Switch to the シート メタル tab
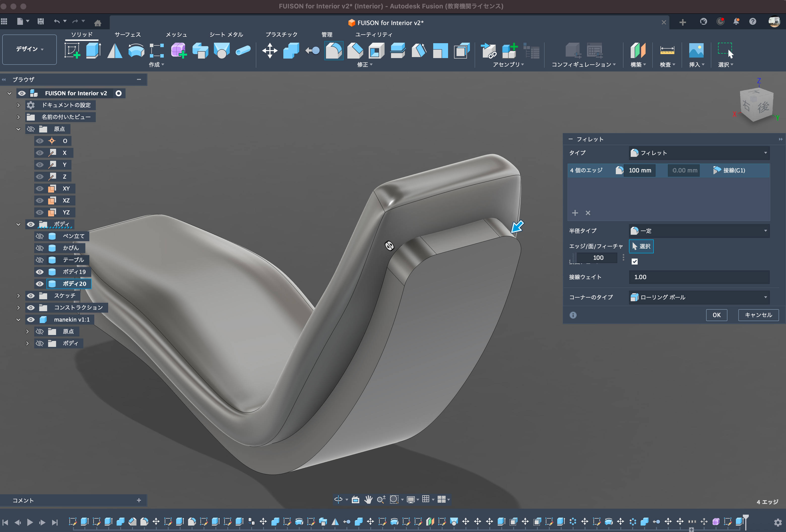The image size is (786, 532). pyautogui.click(x=226, y=34)
